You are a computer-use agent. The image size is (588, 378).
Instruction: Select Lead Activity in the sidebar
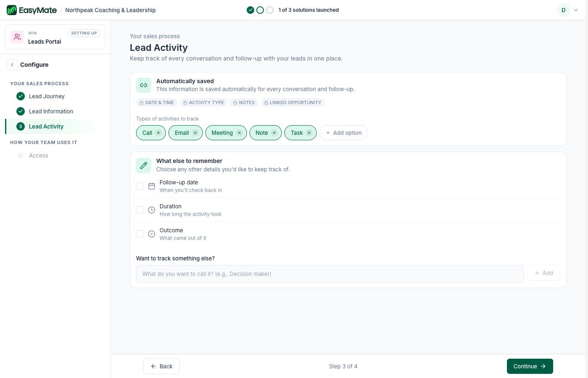[x=53, y=126]
